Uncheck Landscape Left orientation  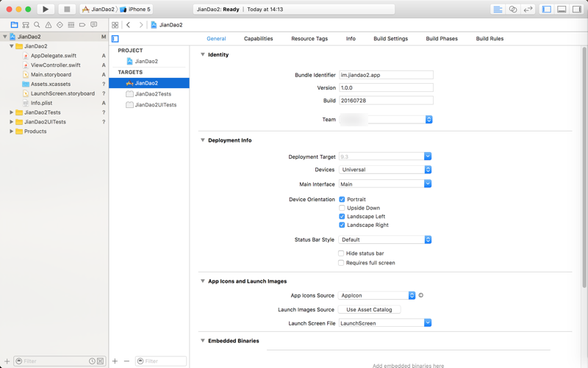click(342, 217)
